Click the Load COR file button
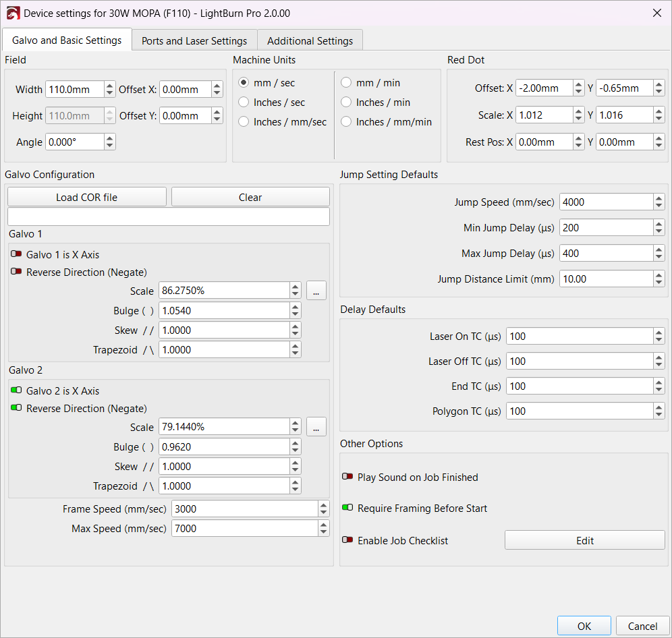 [86, 197]
